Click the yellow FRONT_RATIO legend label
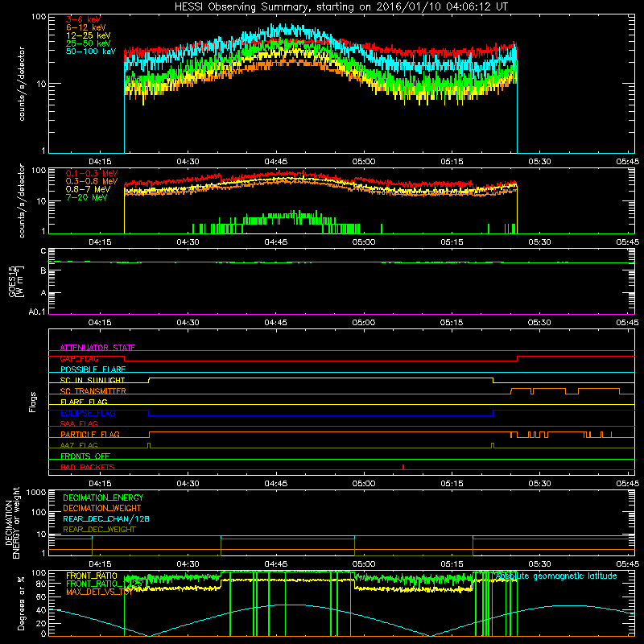This screenshot has width=644, height=644. (92, 576)
